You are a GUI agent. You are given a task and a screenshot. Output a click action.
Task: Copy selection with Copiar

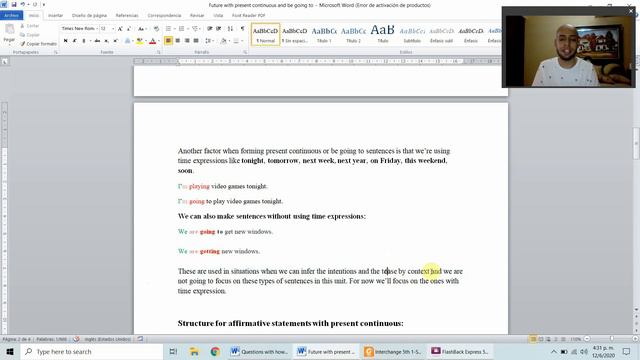click(x=29, y=35)
